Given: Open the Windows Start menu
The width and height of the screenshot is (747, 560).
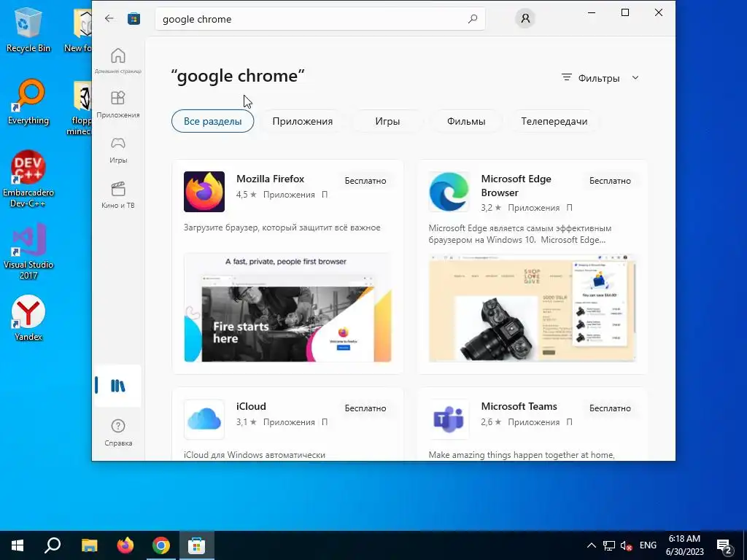Looking at the screenshot, I should (x=18, y=545).
